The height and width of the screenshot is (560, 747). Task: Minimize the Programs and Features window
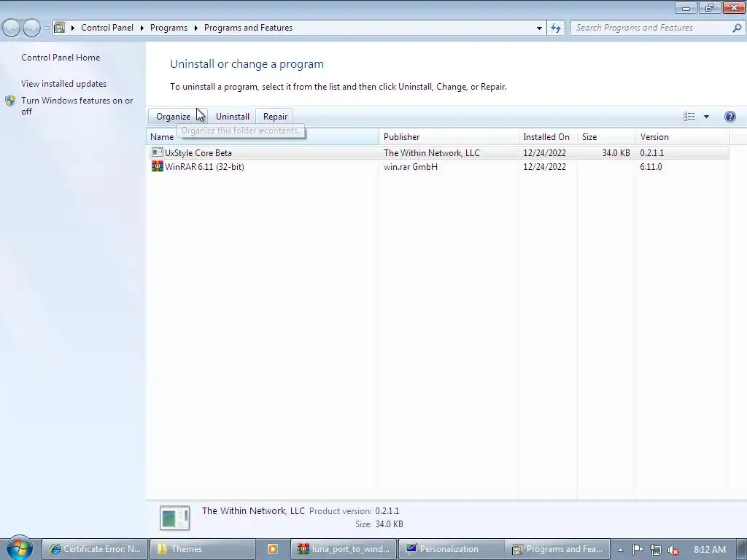[x=686, y=7]
